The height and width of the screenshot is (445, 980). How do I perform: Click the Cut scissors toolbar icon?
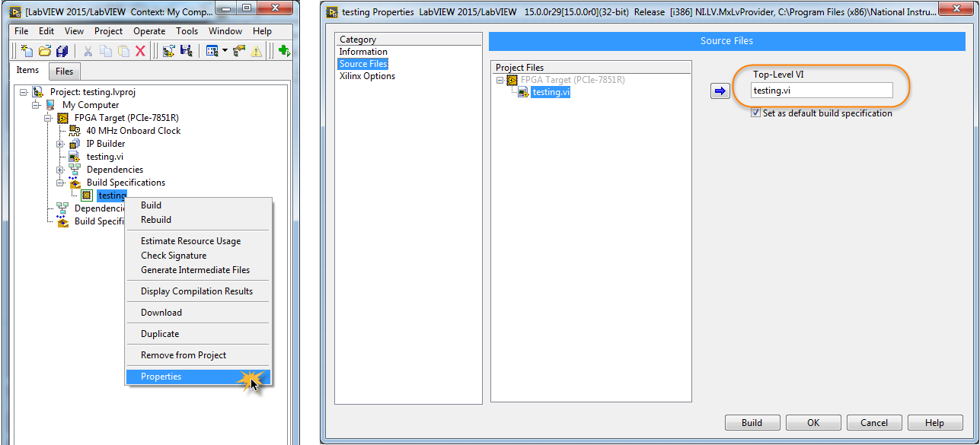pos(88,51)
